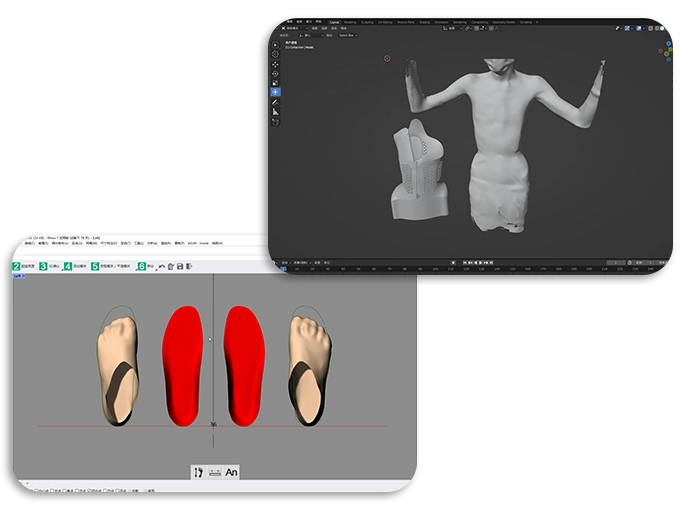The height and width of the screenshot is (514, 683).
Task: Click the undo arrow beside step 6
Action: point(161,267)
